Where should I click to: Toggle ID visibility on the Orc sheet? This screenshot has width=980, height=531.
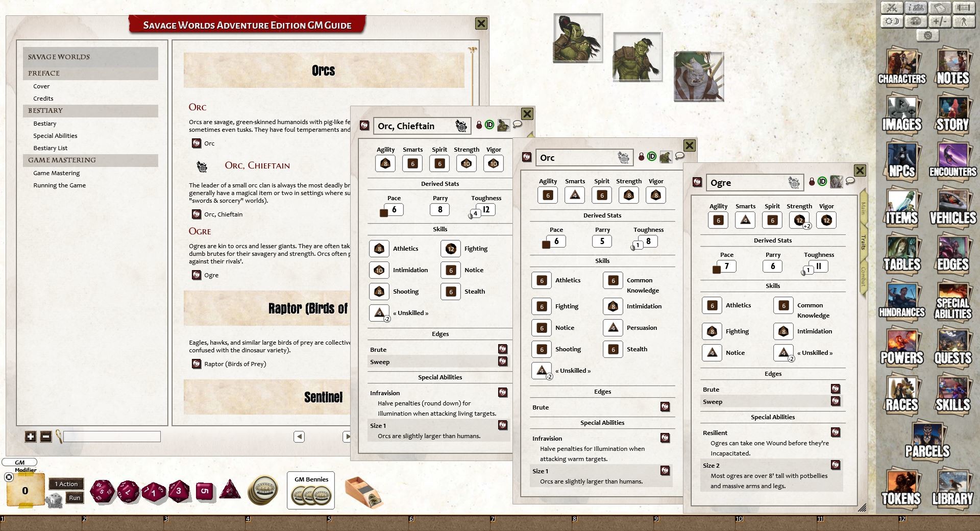[651, 157]
